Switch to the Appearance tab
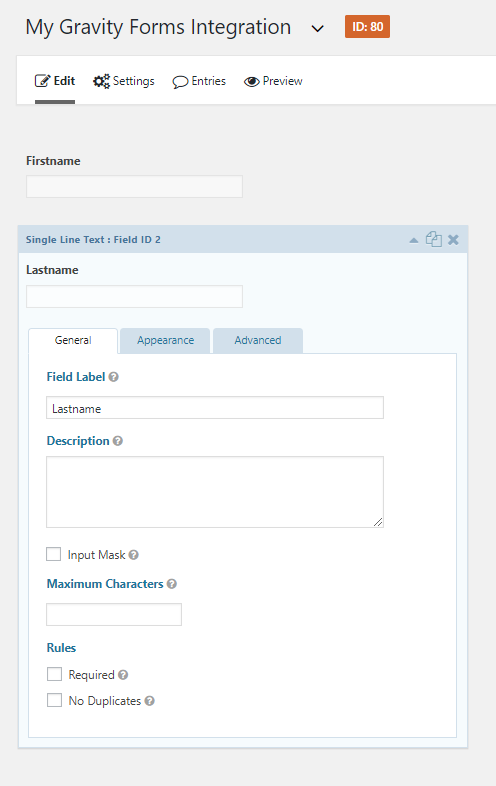This screenshot has height=786, width=496. click(166, 340)
